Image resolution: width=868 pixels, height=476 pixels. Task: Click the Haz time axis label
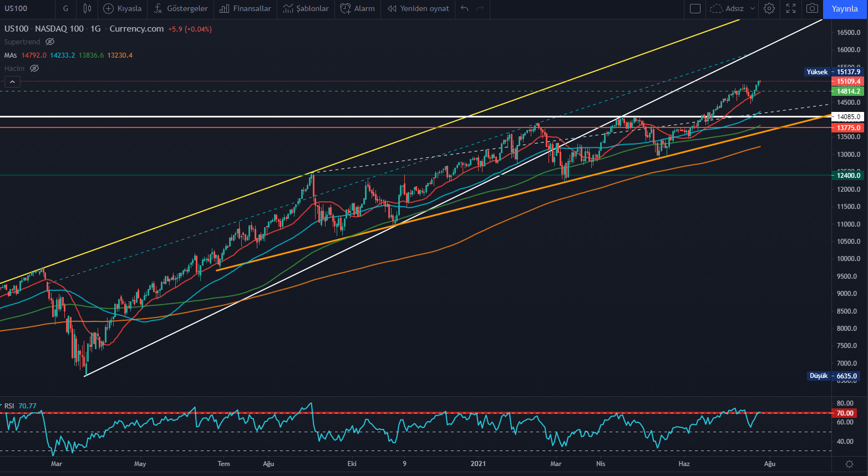(684, 464)
